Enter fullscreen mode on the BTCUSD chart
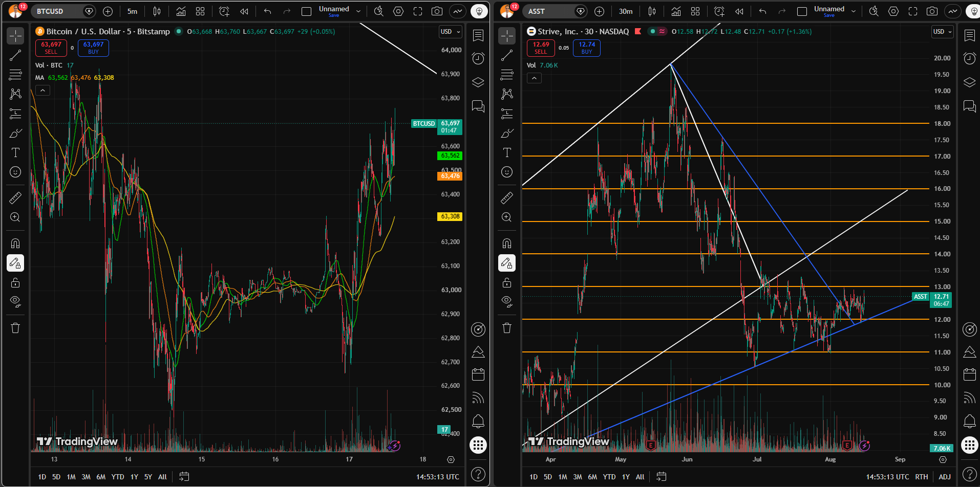 pyautogui.click(x=418, y=11)
